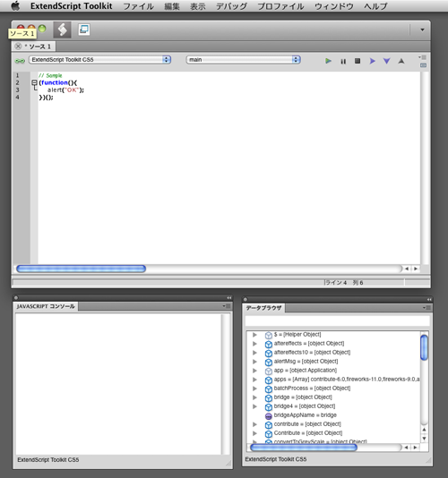448x478 pixels.
Task: Click the alert("OK"); code line
Action: point(65,90)
